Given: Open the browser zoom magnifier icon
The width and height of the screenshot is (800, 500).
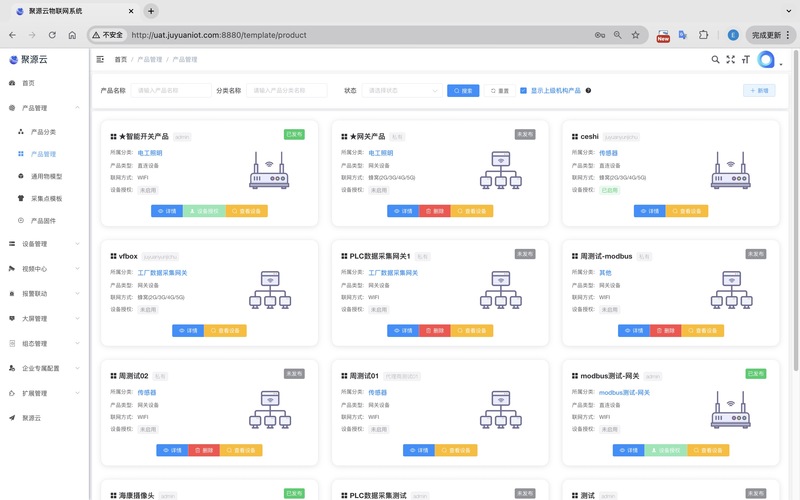Looking at the screenshot, I should coord(617,35).
